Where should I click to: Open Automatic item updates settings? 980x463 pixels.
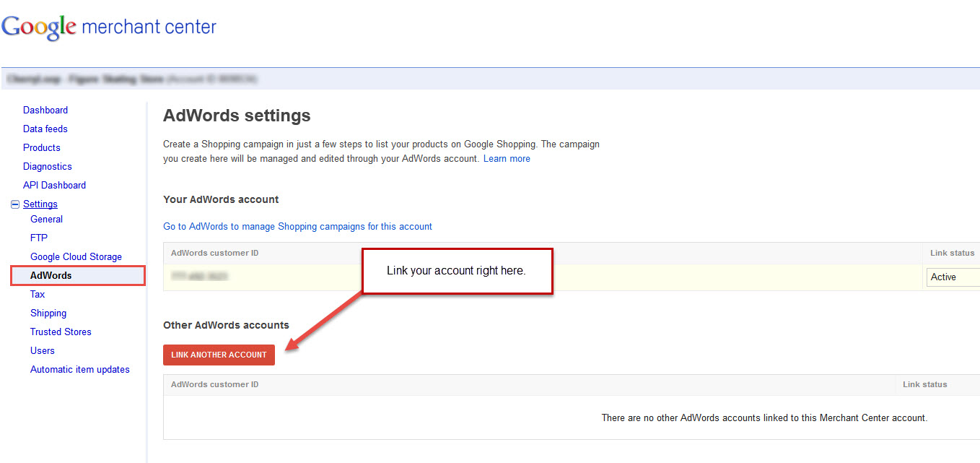(80, 370)
